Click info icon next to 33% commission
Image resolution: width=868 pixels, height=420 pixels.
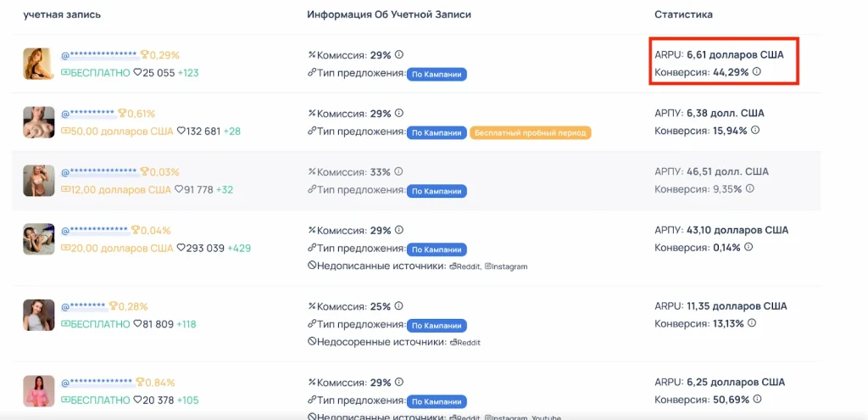point(398,171)
